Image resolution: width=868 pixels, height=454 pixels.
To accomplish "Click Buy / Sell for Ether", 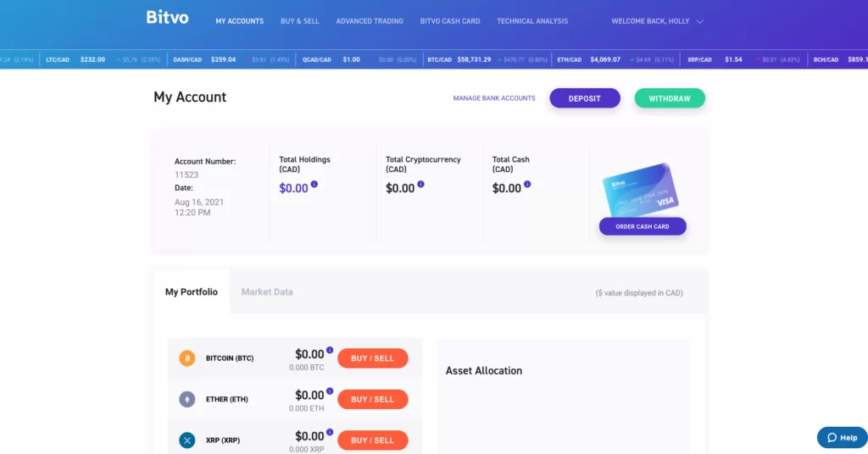I will coord(373,399).
